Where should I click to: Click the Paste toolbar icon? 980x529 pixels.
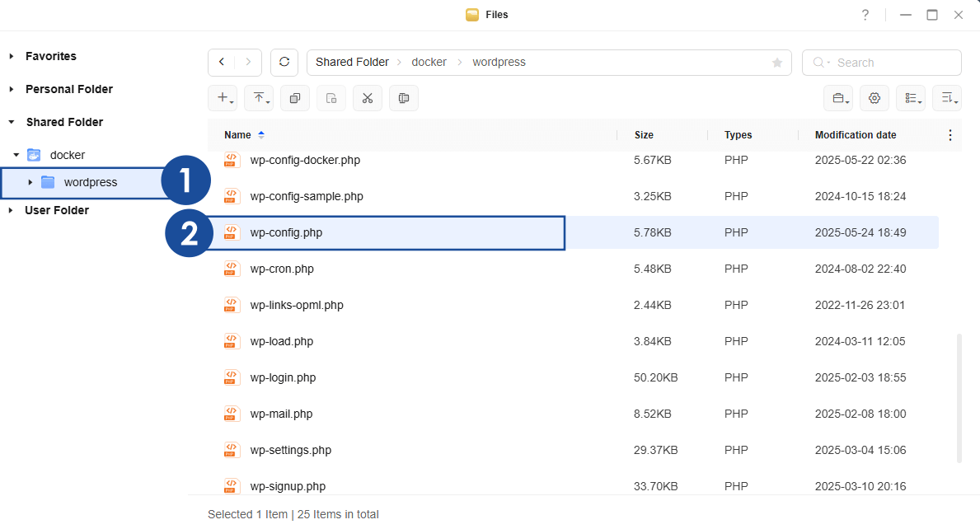pos(331,98)
